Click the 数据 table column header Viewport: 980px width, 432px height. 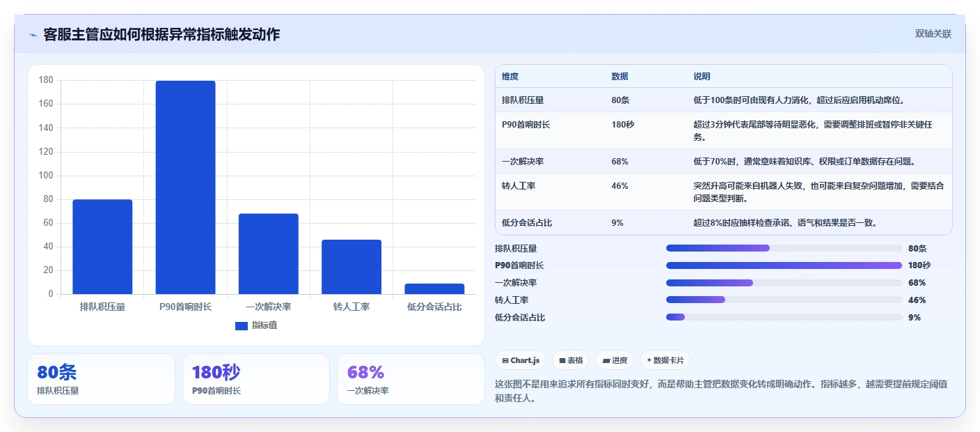pos(620,77)
